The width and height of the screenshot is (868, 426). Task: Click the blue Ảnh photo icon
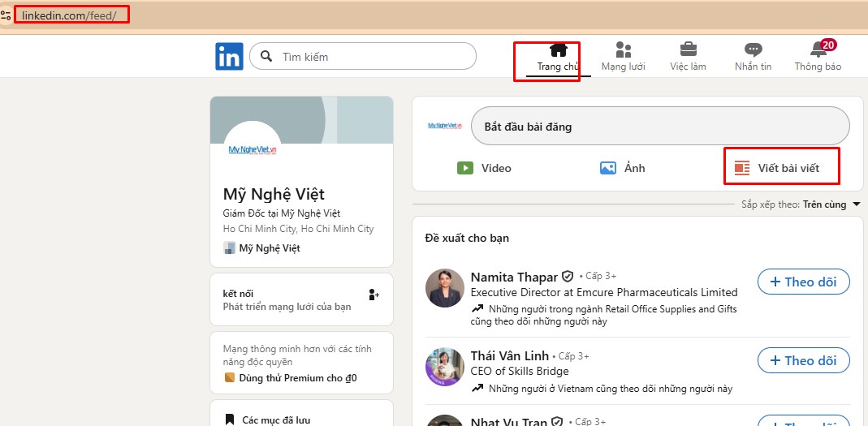coord(608,168)
